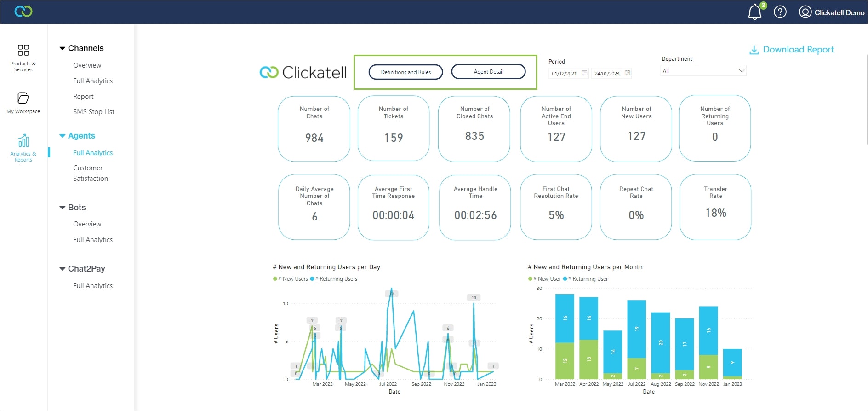Click # Returning Users legend in daily chart

[334, 279]
